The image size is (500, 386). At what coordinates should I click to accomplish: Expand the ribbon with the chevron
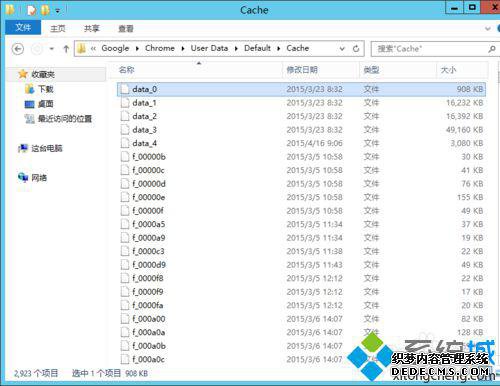[x=488, y=29]
